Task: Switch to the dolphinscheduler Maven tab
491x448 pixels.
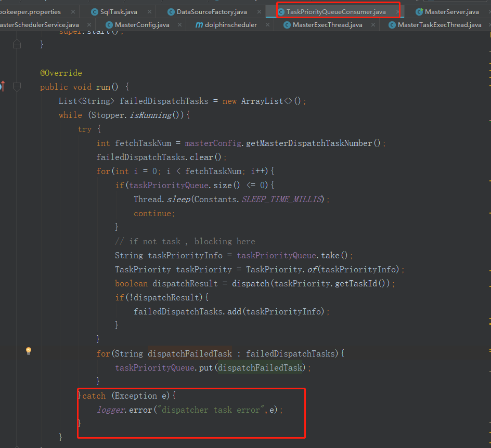Action: [x=231, y=25]
